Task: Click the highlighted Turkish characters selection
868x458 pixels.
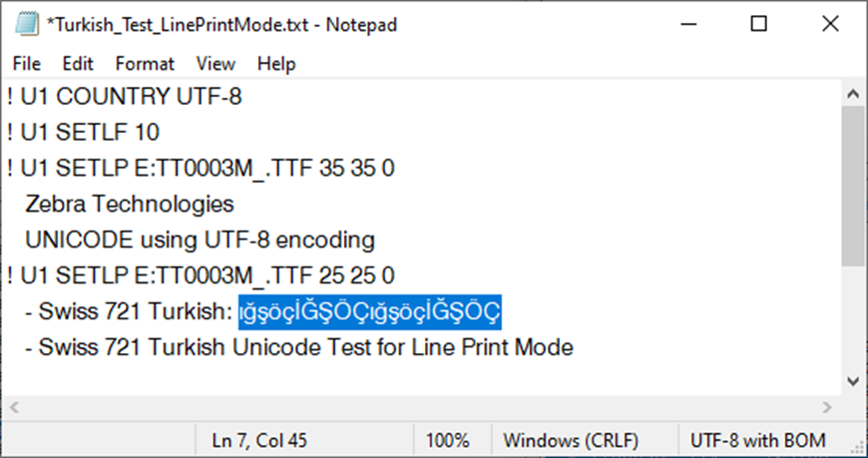Action: coord(370,311)
